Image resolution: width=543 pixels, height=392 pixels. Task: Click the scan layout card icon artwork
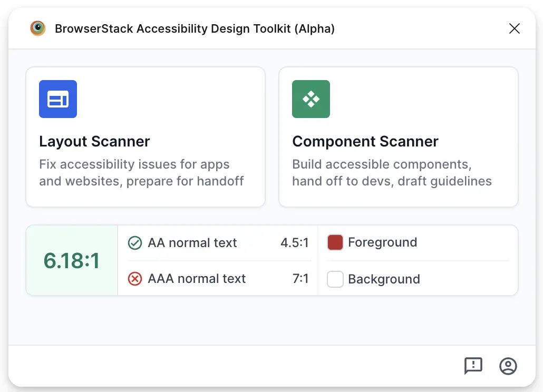click(57, 99)
